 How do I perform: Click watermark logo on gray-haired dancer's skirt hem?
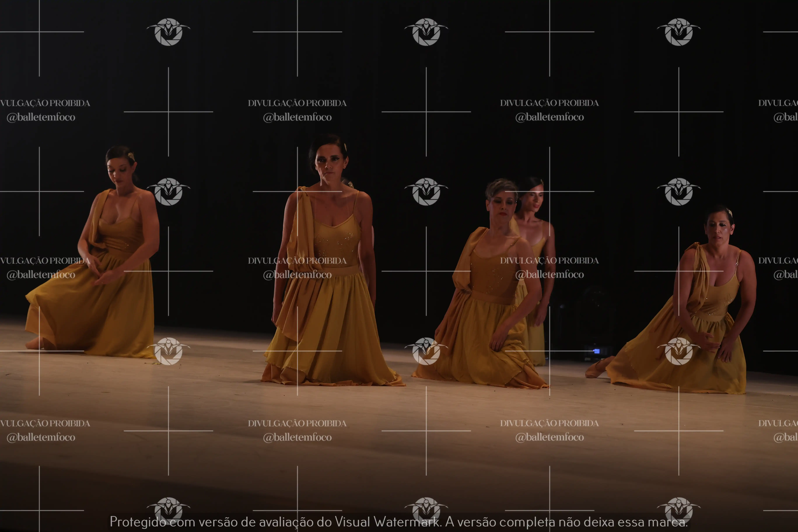coord(426,351)
